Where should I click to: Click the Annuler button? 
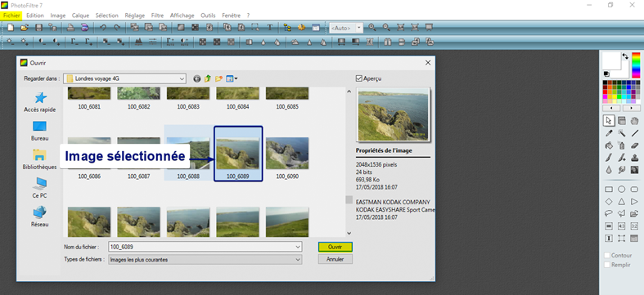336,259
